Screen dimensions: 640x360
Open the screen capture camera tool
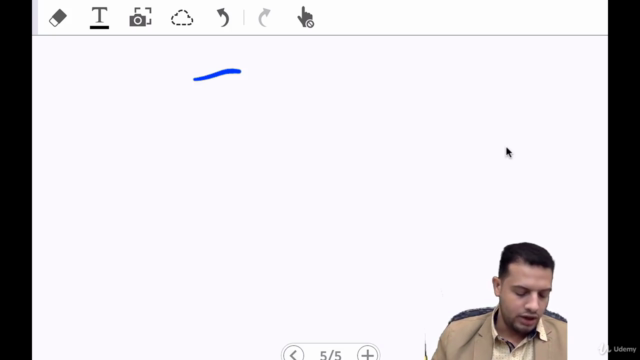pyautogui.click(x=140, y=17)
